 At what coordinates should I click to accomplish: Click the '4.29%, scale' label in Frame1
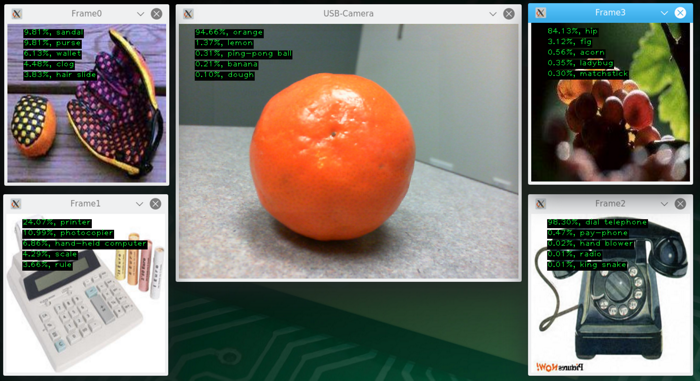(50, 255)
